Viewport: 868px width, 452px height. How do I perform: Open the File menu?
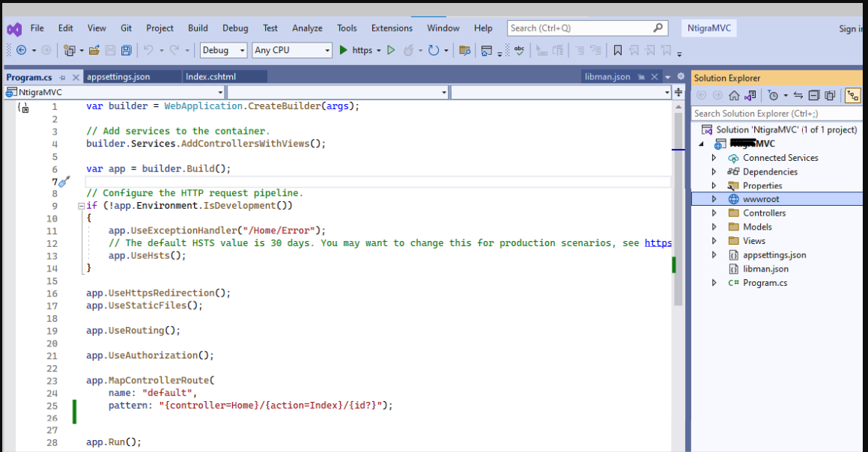pyautogui.click(x=37, y=28)
